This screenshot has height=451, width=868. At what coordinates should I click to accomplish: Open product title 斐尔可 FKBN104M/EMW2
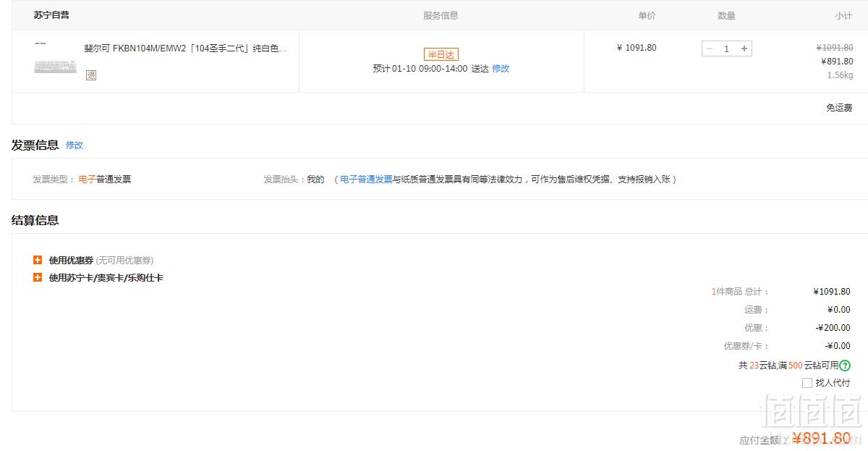[x=186, y=49]
